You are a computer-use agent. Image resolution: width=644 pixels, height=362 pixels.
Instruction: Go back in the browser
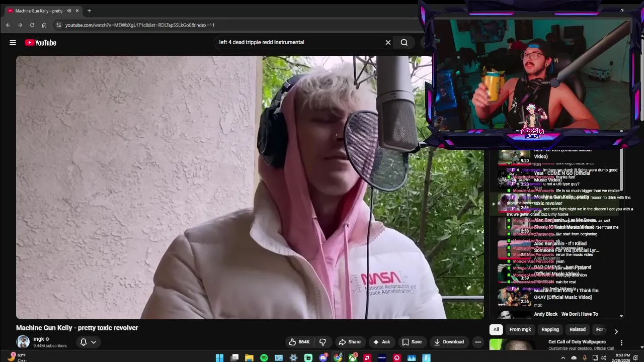[8, 25]
